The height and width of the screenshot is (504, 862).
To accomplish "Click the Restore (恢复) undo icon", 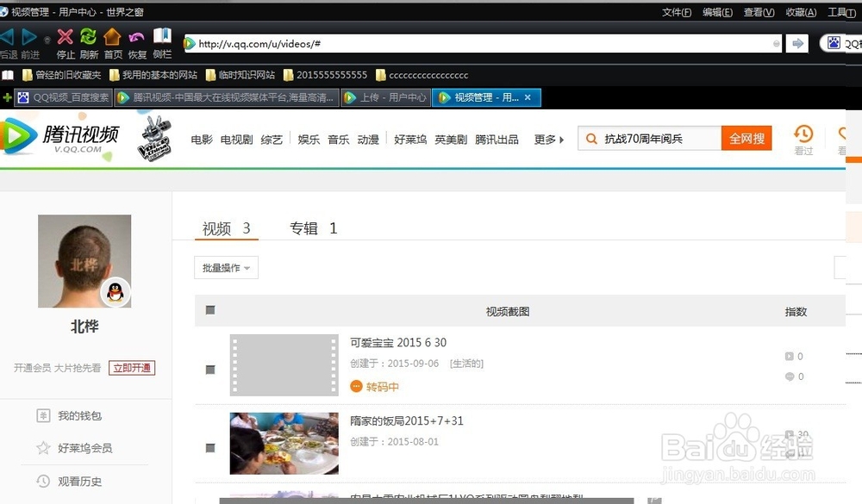I will coord(136,37).
